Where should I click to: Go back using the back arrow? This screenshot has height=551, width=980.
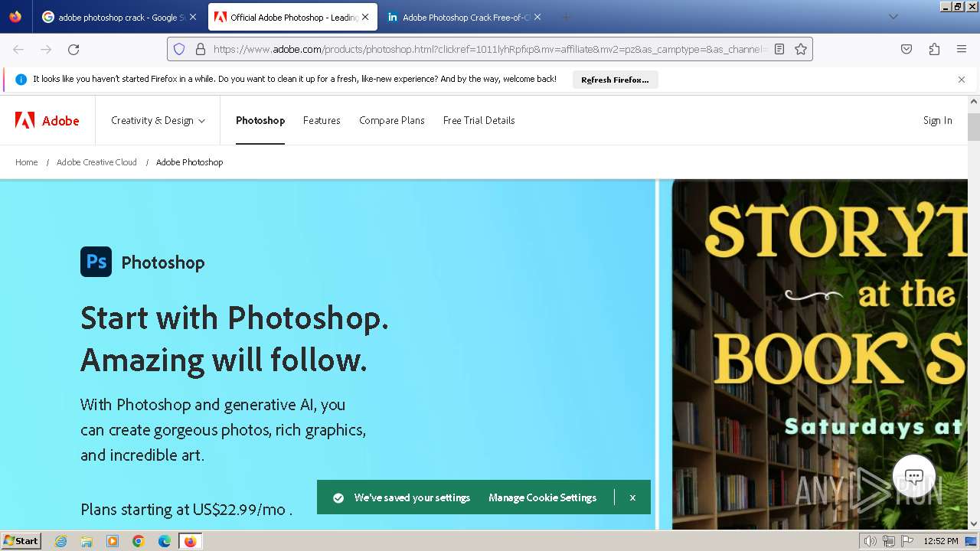pyautogui.click(x=18, y=49)
